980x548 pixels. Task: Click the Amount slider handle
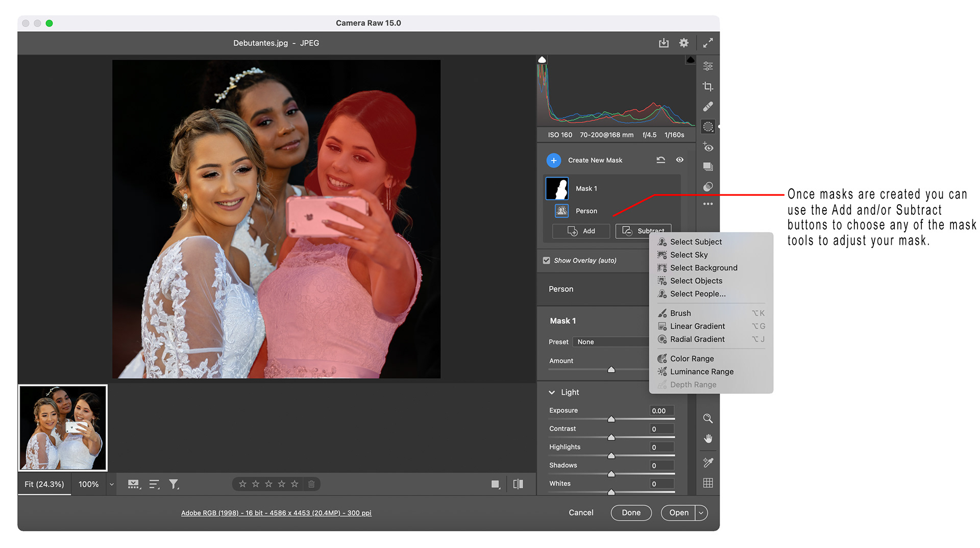611,369
